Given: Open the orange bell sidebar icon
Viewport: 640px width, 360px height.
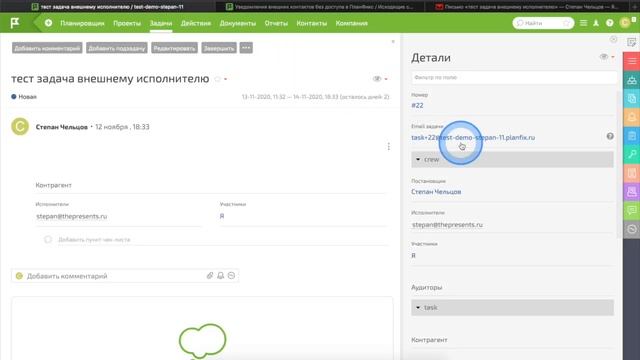Looking at the screenshot, I should [x=631, y=117].
